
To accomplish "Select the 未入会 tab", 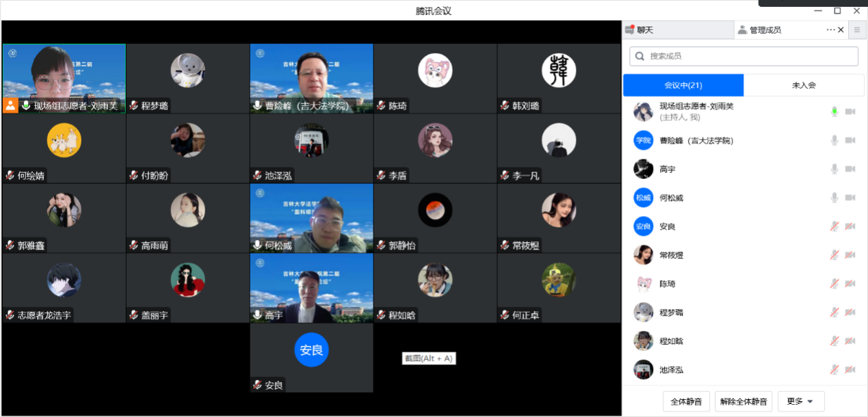I will (803, 85).
